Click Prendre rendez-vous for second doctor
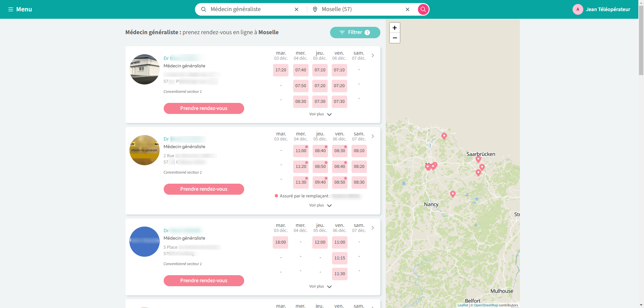 pos(204,189)
